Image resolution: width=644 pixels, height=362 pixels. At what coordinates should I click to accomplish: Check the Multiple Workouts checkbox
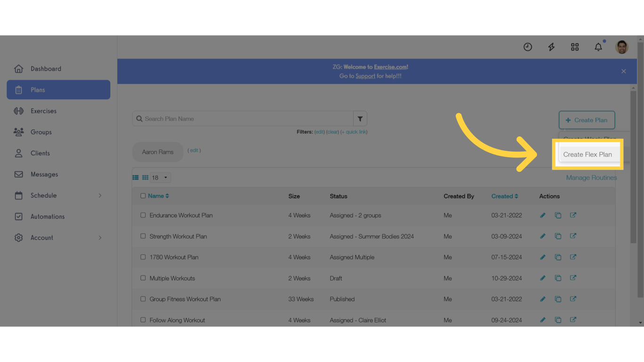click(143, 278)
